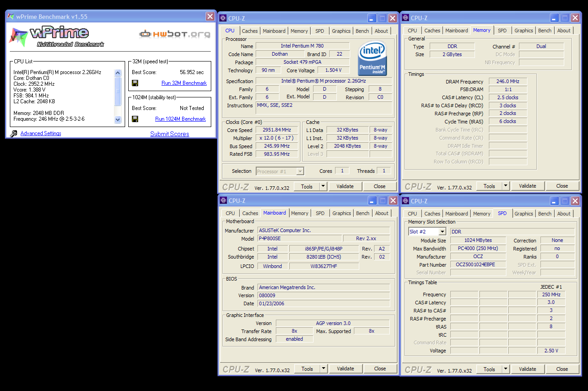Screen dimensions: 588x391
Task: Expand Tools dropdown arrow in Memory window
Action: point(505,186)
